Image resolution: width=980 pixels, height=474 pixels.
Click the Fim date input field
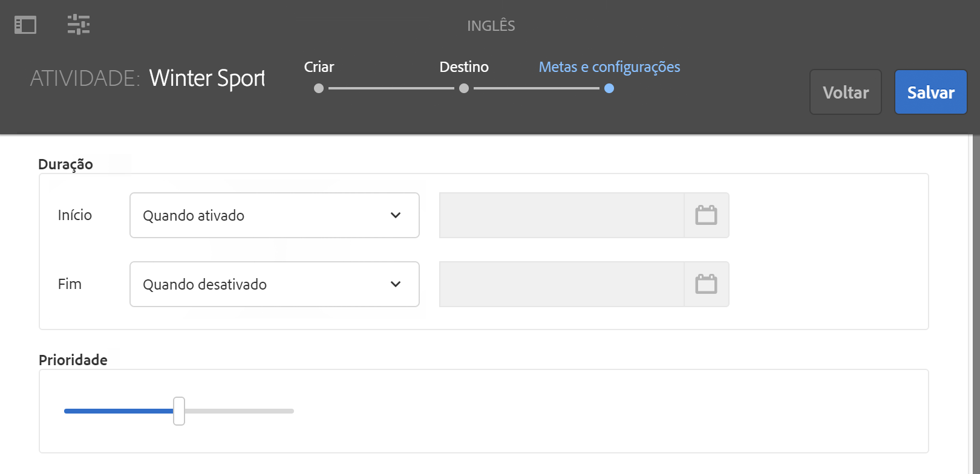coord(561,284)
